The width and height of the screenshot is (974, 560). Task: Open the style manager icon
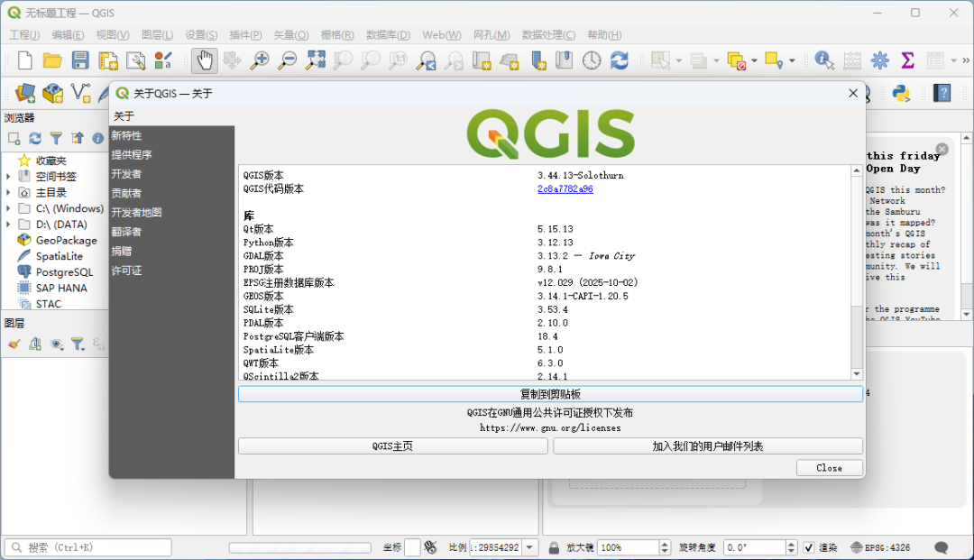coord(163,60)
